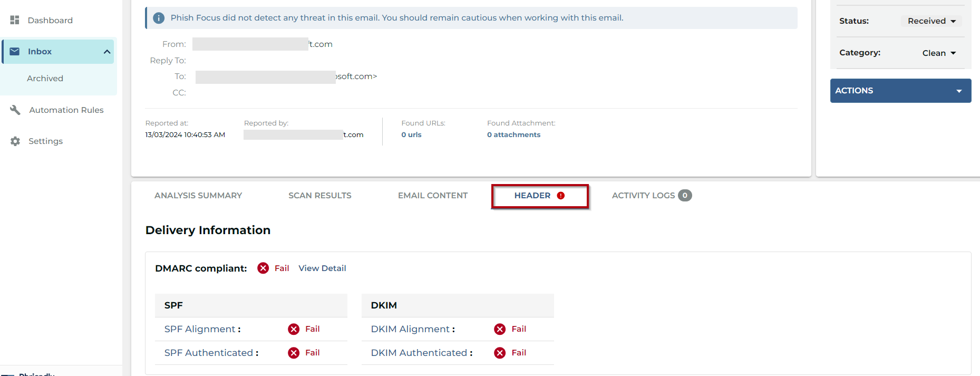Open the Category Clean dropdown
Viewport: 980px width, 376px height.
[x=939, y=53]
